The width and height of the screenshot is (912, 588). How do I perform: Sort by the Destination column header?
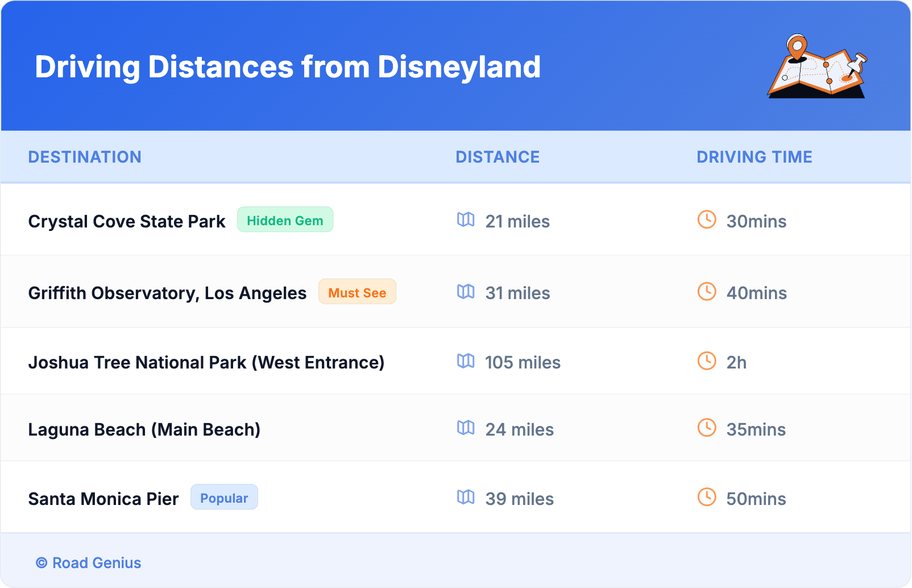(x=85, y=157)
